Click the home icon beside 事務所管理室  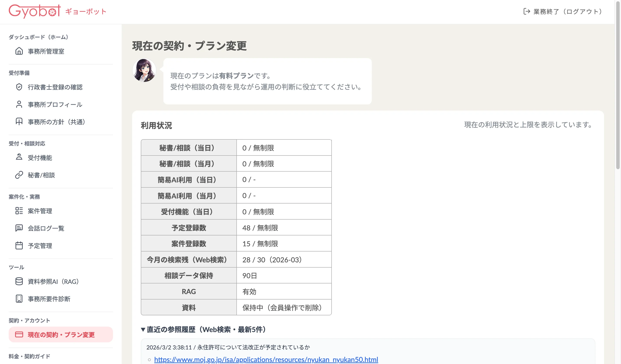coord(19,51)
